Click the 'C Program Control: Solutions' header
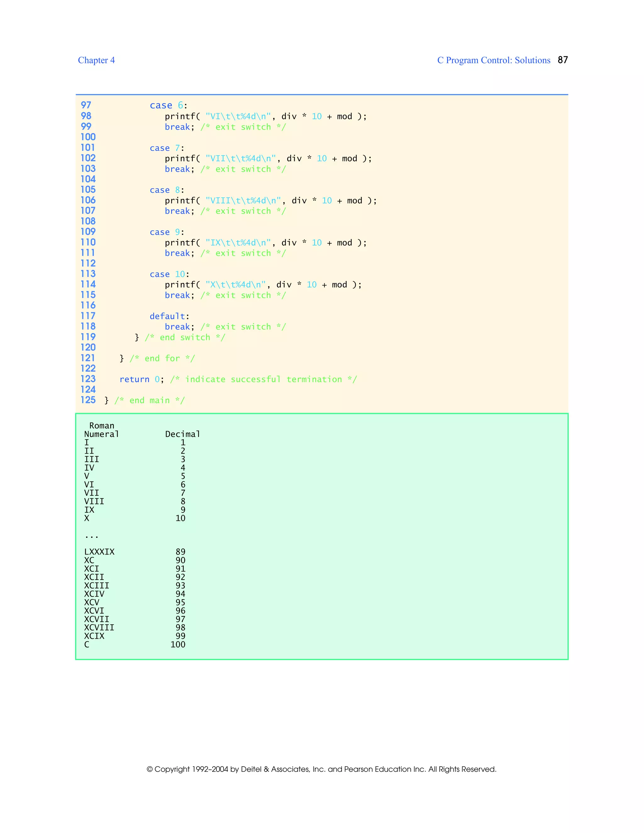 coord(494,60)
